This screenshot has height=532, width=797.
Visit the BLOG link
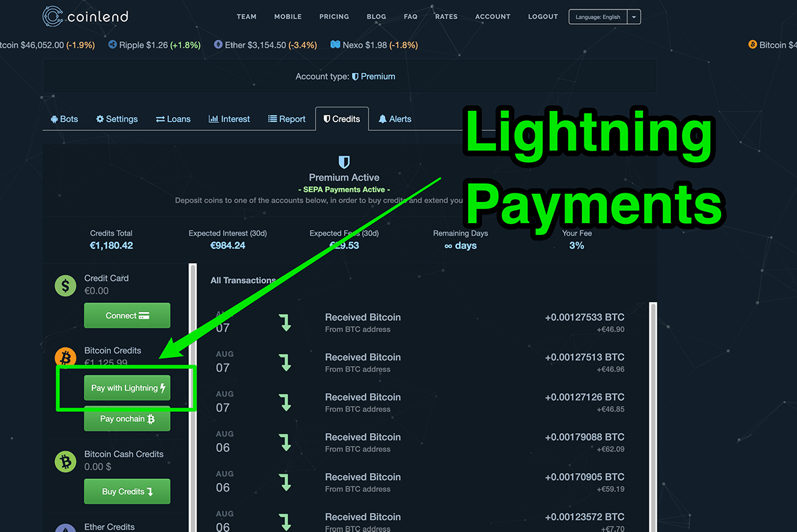376,17
